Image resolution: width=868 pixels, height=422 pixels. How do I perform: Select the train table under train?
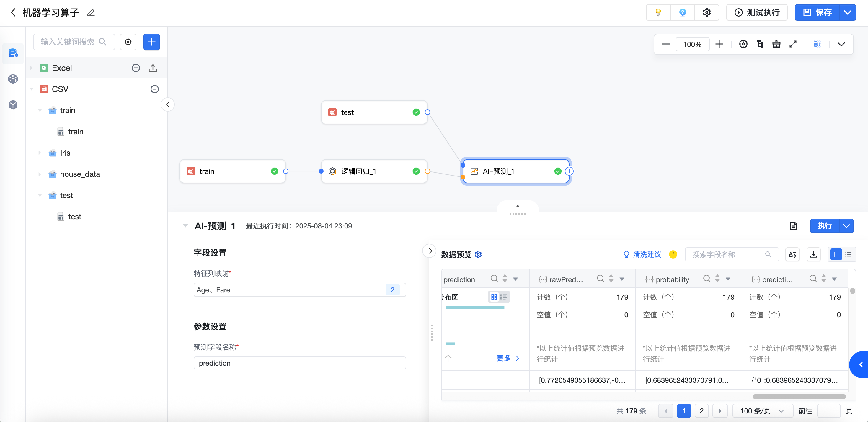(76, 132)
